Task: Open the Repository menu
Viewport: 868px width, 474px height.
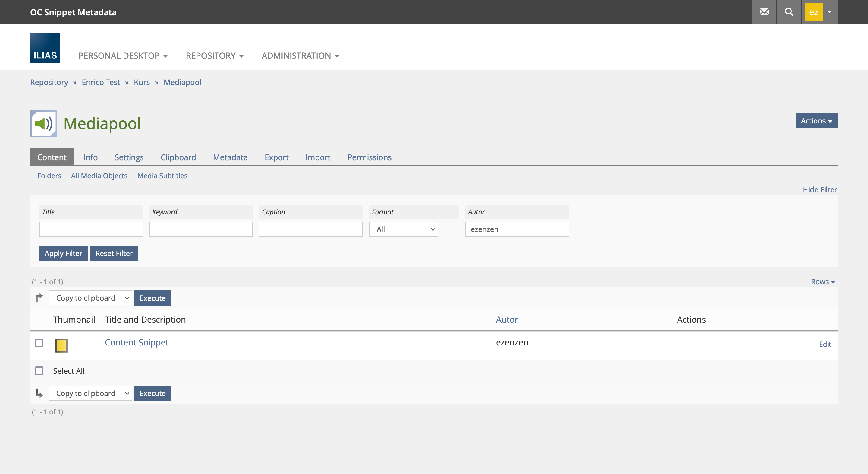Action: (214, 55)
